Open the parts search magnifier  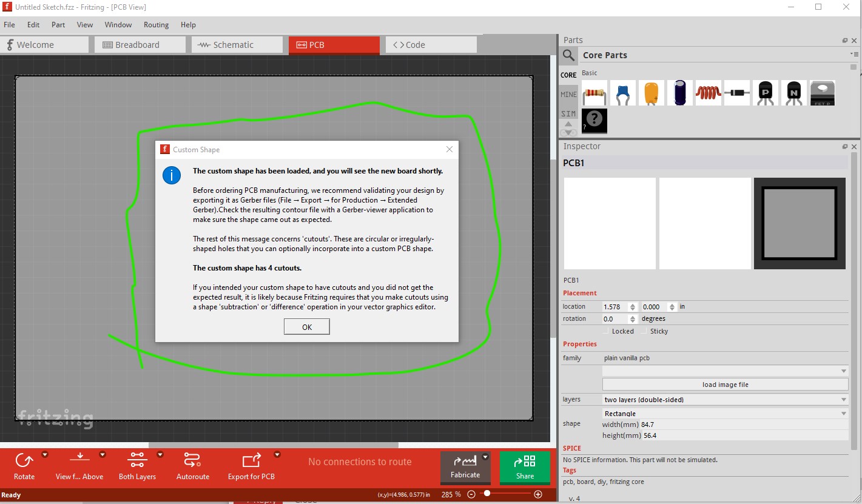click(x=568, y=55)
